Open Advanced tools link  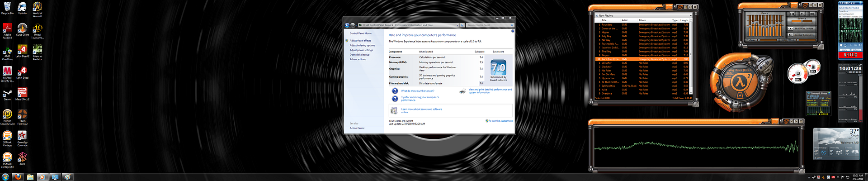(358, 59)
